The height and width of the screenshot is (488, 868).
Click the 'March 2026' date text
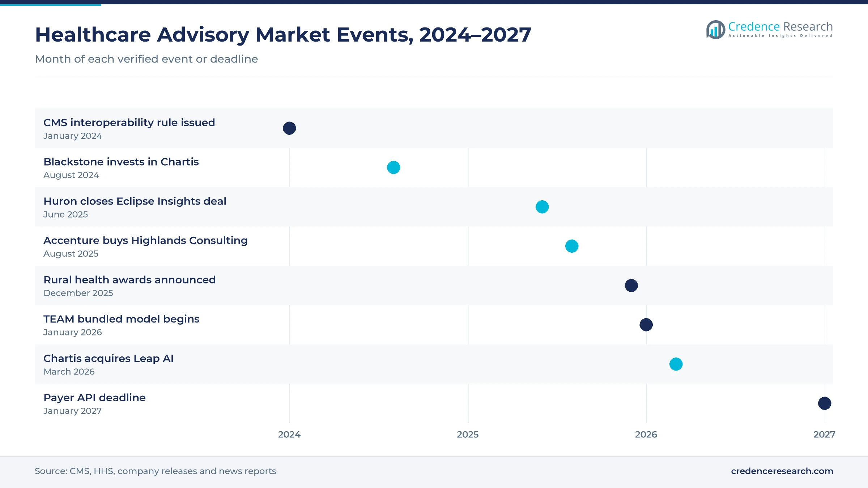tap(69, 372)
